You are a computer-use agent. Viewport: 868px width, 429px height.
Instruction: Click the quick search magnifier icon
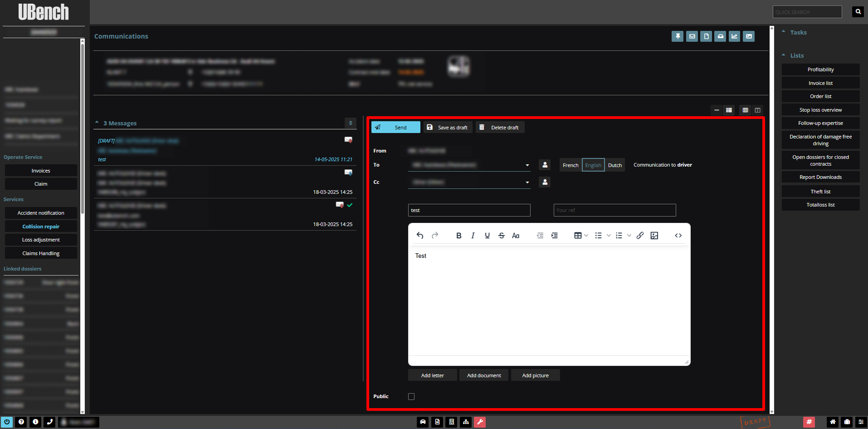(x=858, y=12)
